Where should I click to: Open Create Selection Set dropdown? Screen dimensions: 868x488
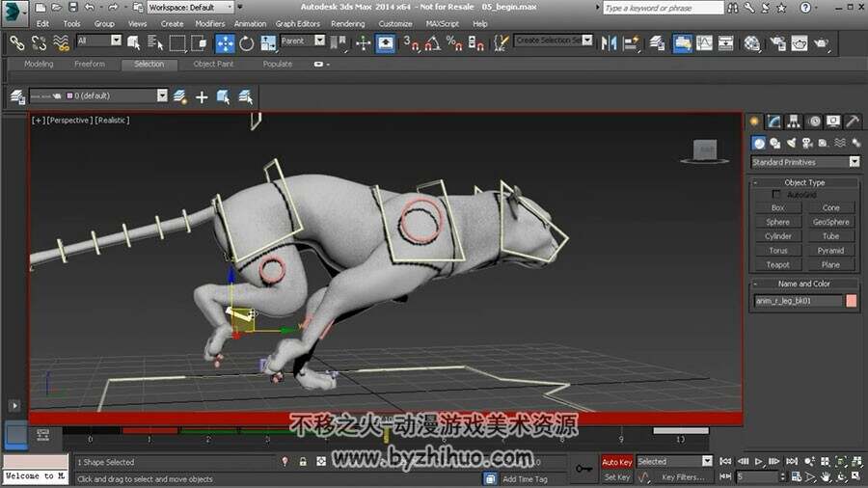click(x=554, y=40)
